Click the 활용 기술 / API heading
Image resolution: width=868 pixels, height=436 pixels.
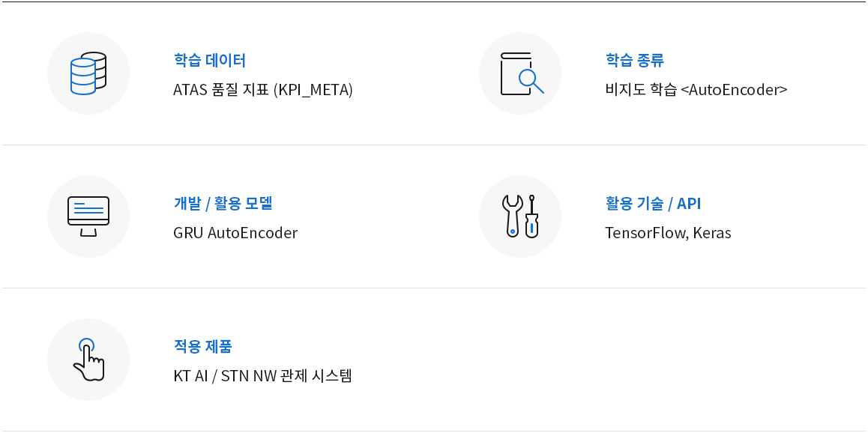click(x=653, y=203)
